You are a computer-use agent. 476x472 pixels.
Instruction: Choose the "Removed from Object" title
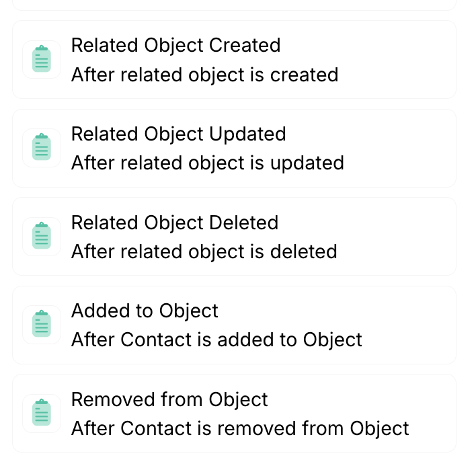(x=169, y=399)
